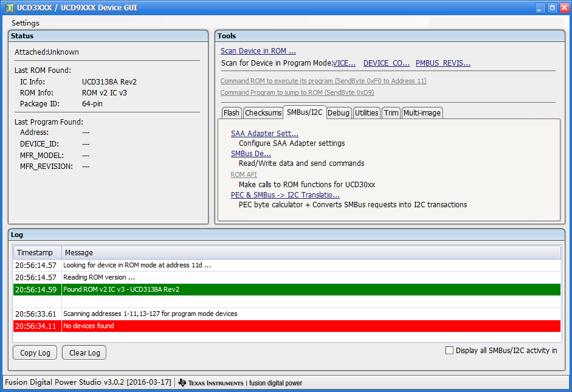The width and height of the screenshot is (572, 392).
Task: Select the 'Scanning addresses 1-11,13-127' log row
Action: (287, 314)
